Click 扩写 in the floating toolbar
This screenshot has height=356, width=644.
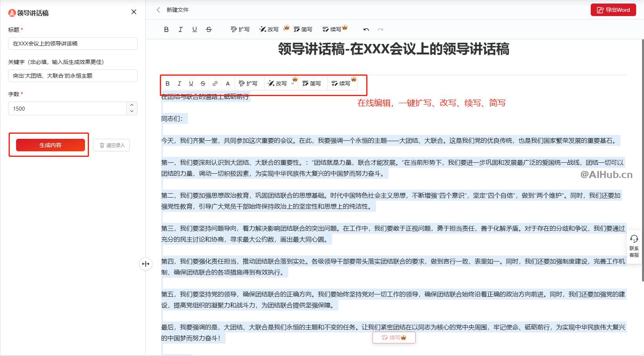click(x=248, y=84)
